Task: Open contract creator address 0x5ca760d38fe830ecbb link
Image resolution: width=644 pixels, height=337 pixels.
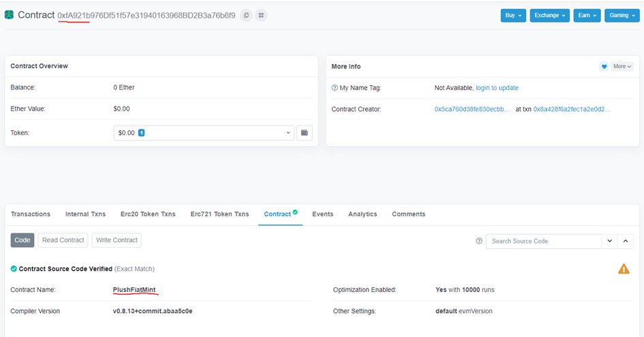Action: pos(472,109)
